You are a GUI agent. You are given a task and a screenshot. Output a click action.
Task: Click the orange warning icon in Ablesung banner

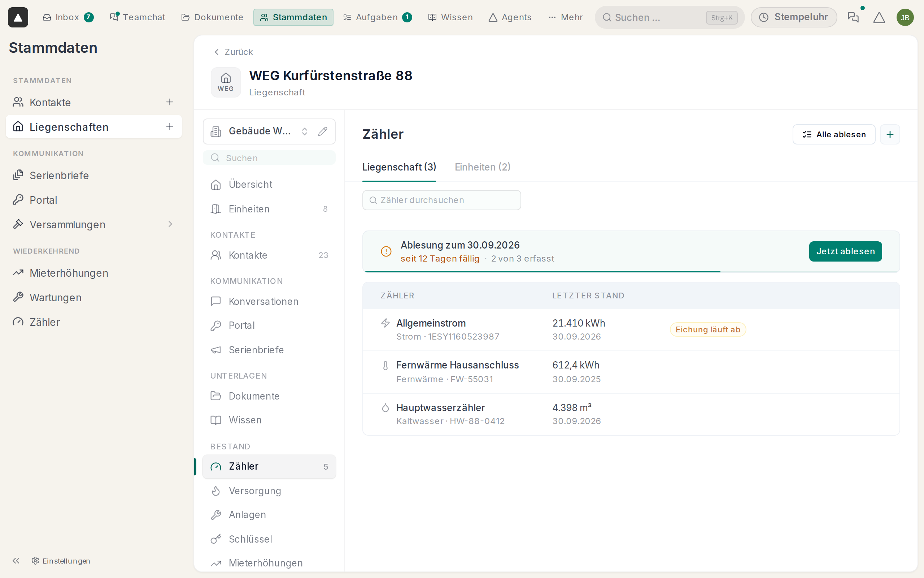tap(386, 251)
